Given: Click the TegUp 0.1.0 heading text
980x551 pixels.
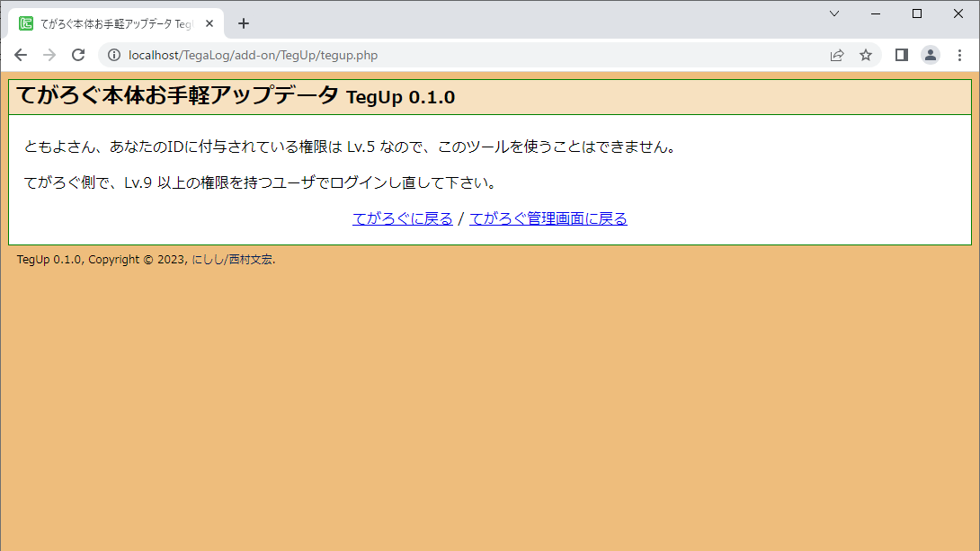Looking at the screenshot, I should pyautogui.click(x=401, y=97).
